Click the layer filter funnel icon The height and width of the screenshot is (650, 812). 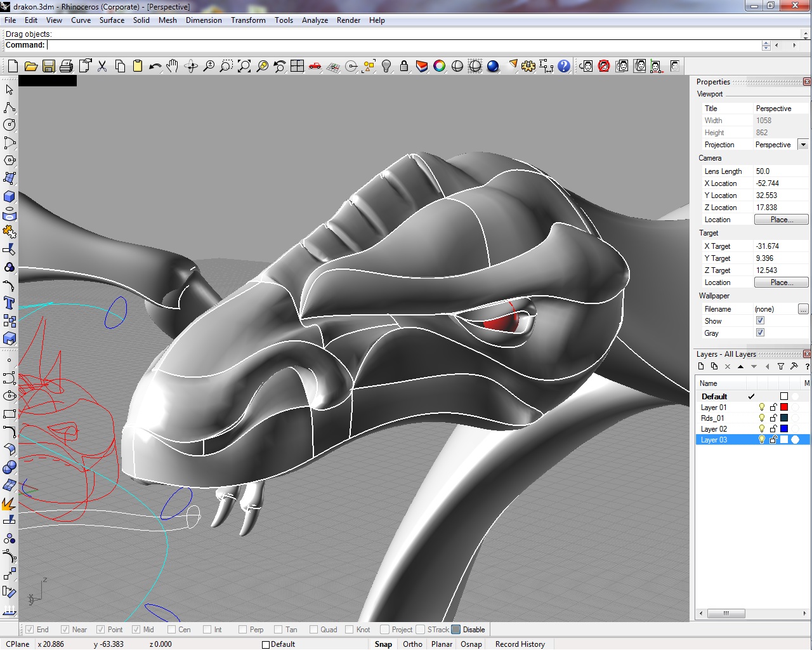tap(781, 366)
